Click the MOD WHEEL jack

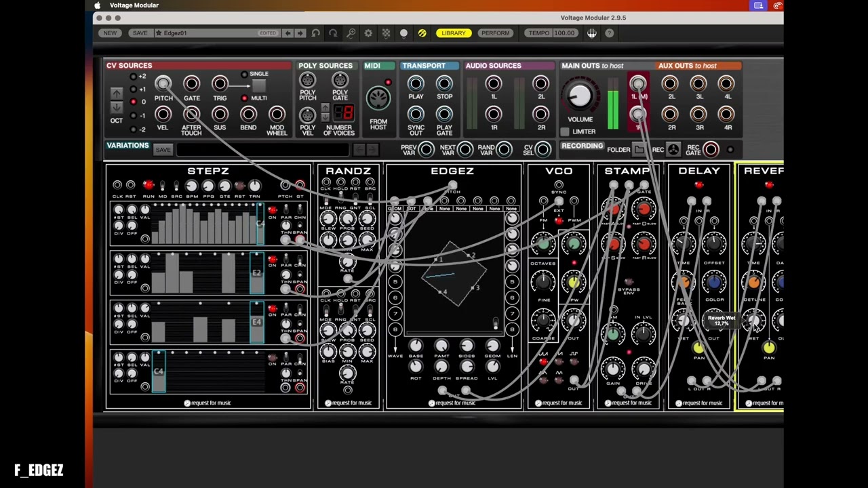pos(277,114)
